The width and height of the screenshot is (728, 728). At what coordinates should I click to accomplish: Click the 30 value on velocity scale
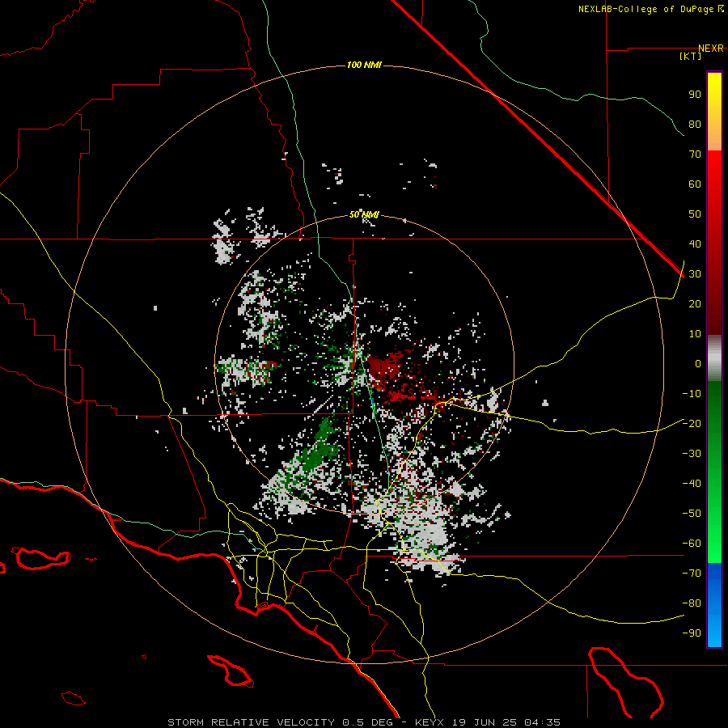tap(695, 274)
